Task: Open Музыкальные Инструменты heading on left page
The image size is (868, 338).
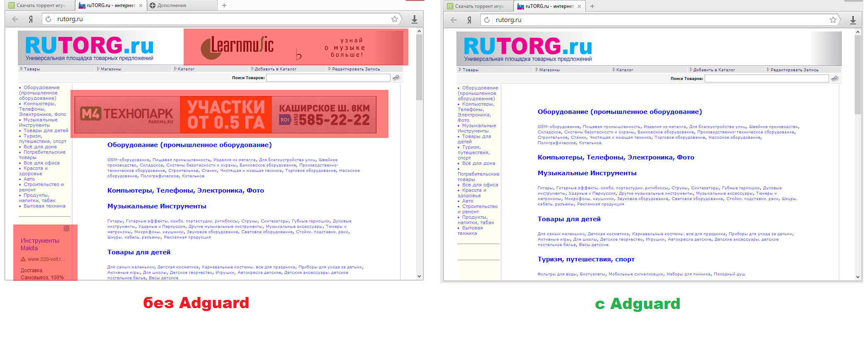Action: [x=157, y=206]
